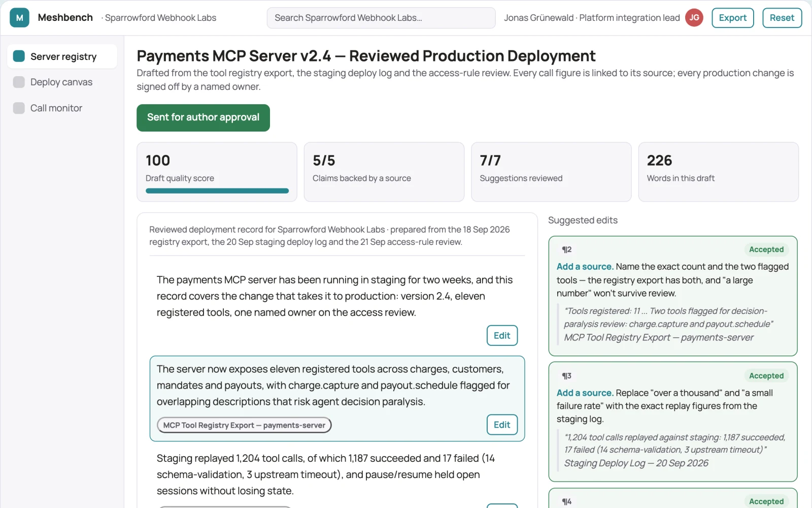Select the Draft quality score card
The image size is (812, 508).
(217, 172)
